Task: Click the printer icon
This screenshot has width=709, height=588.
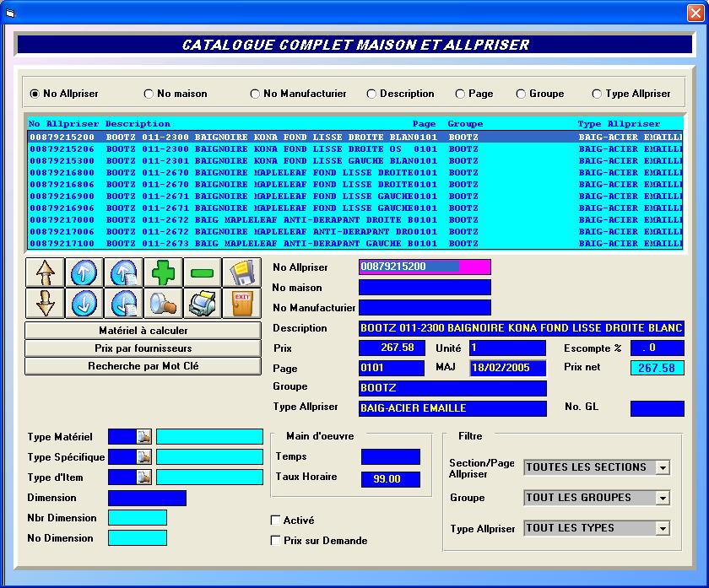Action: 202,303
